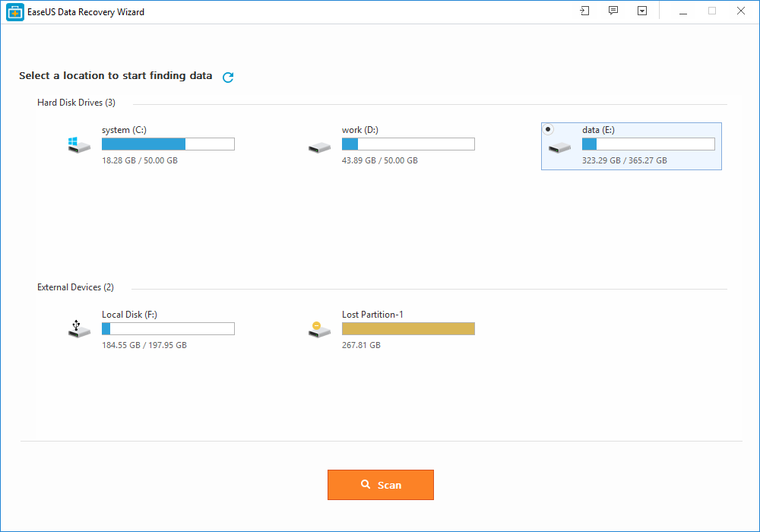Click the system (C:) usage bar
This screenshot has width=760, height=532.
coord(168,144)
